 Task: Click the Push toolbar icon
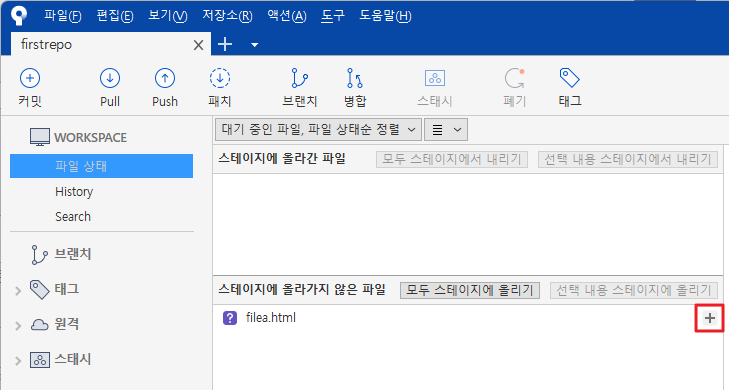pos(165,78)
